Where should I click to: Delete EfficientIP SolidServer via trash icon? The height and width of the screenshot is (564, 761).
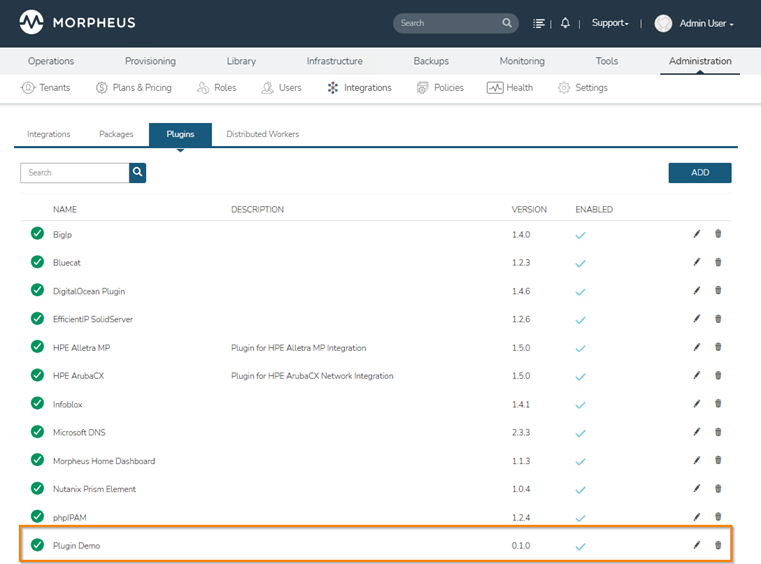(718, 318)
